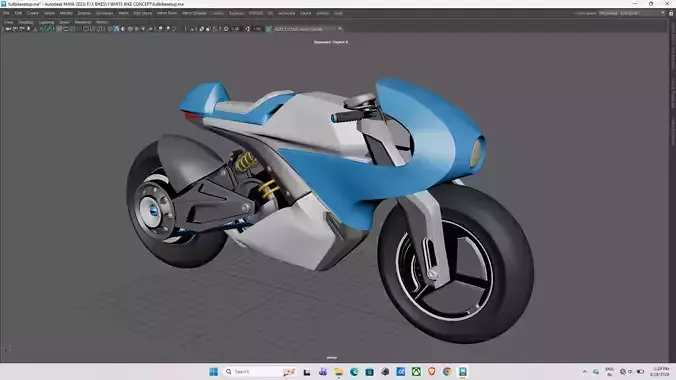Open the Mesh menu

123,13
